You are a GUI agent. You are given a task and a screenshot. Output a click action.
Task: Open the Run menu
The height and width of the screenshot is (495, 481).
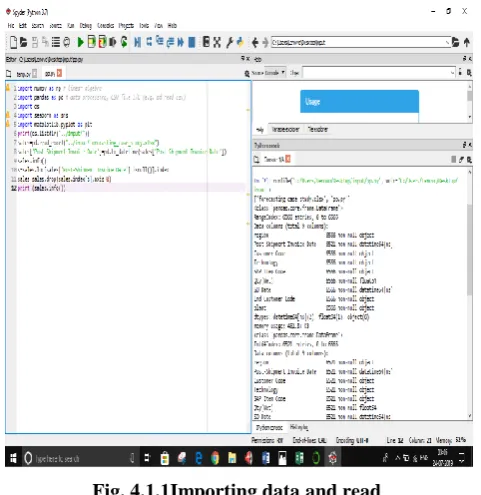(70, 25)
